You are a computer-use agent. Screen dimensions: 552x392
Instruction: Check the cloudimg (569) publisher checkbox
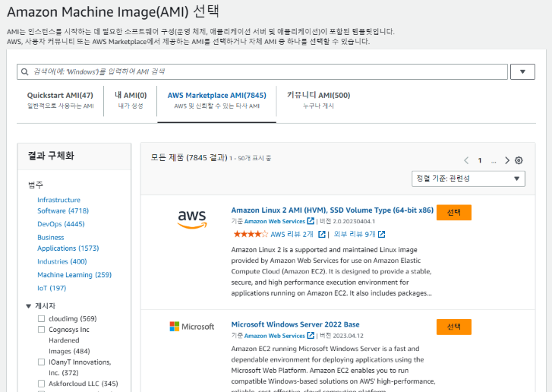pyautogui.click(x=41, y=319)
